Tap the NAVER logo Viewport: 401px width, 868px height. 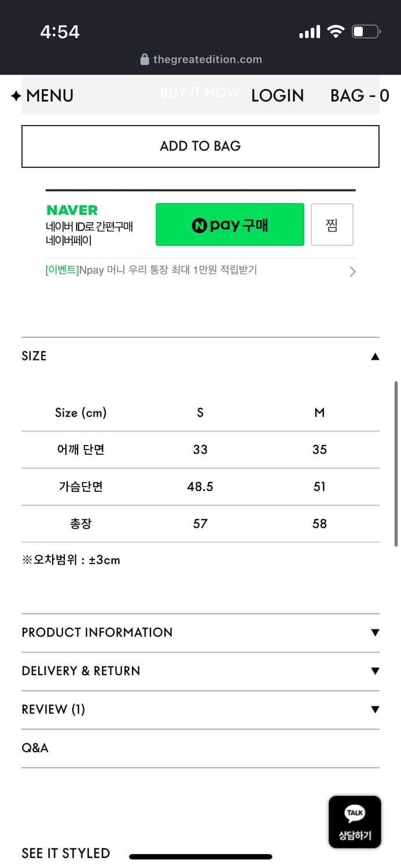pos(72,210)
